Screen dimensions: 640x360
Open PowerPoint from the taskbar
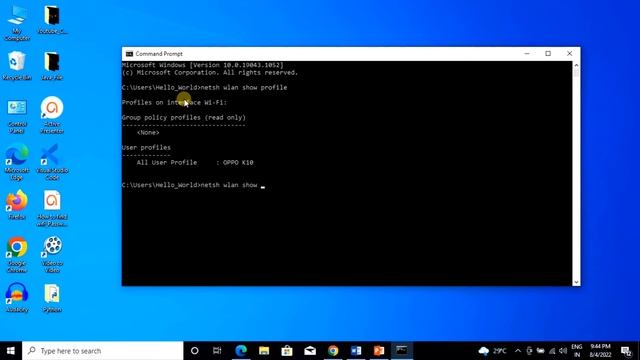click(x=379, y=351)
